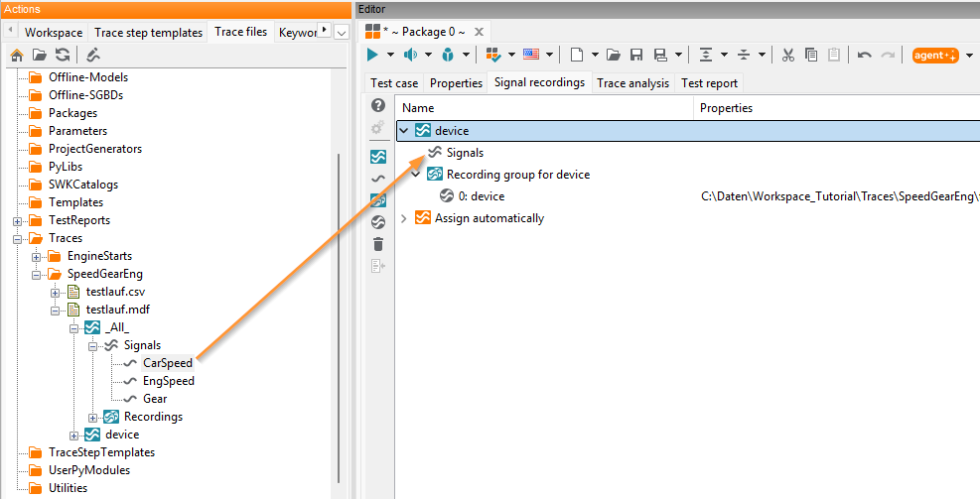Collapse the testlauf.mdf tree node
This screenshot has width=980, height=499.
pyautogui.click(x=55, y=311)
